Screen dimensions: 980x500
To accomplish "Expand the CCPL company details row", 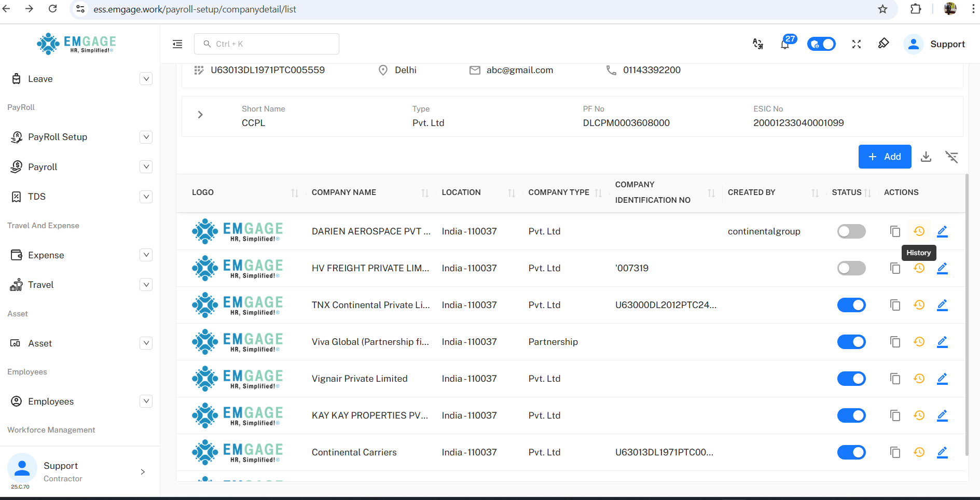I will point(200,115).
